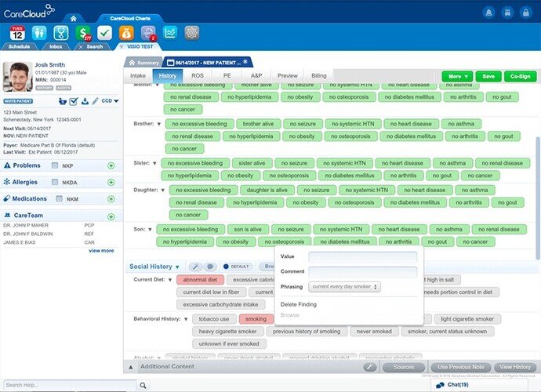Viewport: 541px width, 392px height.
Task: Click into the Value input field
Action: [x=362, y=256]
